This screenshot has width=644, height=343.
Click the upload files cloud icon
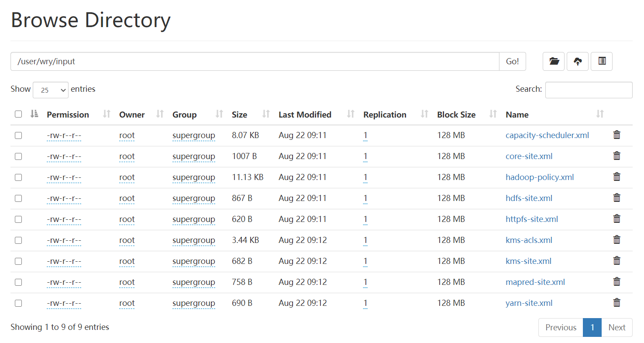click(578, 62)
